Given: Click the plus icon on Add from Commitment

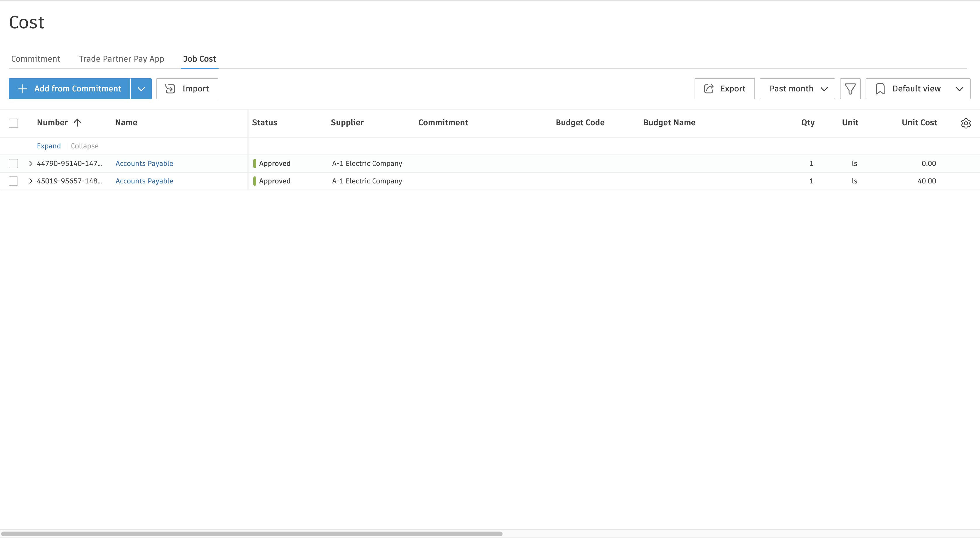Looking at the screenshot, I should coord(23,89).
